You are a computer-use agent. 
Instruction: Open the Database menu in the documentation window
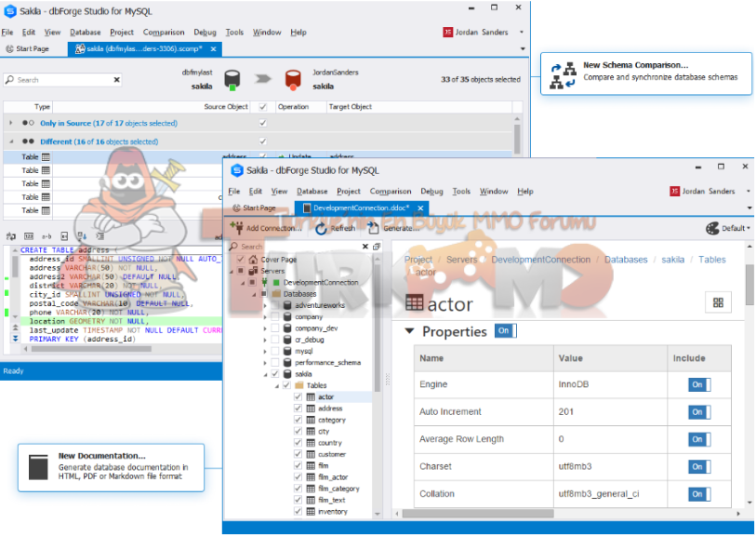[312, 192]
